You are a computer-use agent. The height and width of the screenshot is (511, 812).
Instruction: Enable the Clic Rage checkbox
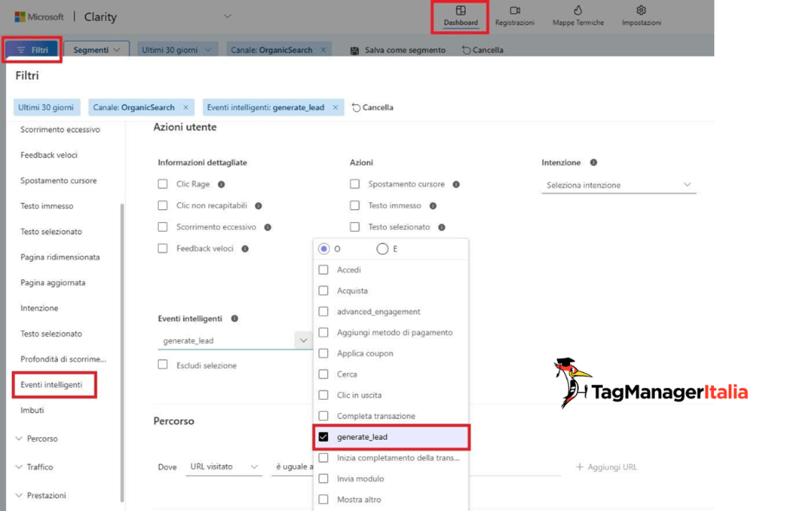pos(163,185)
